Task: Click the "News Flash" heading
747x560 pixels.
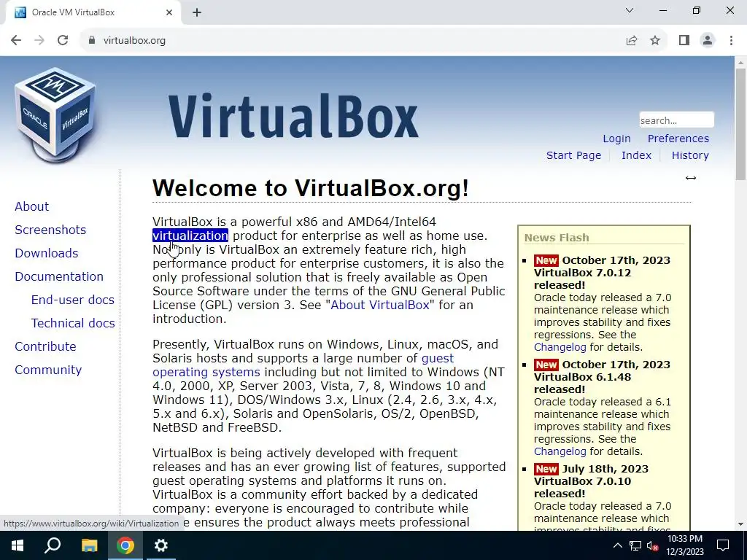Action: [x=557, y=238]
